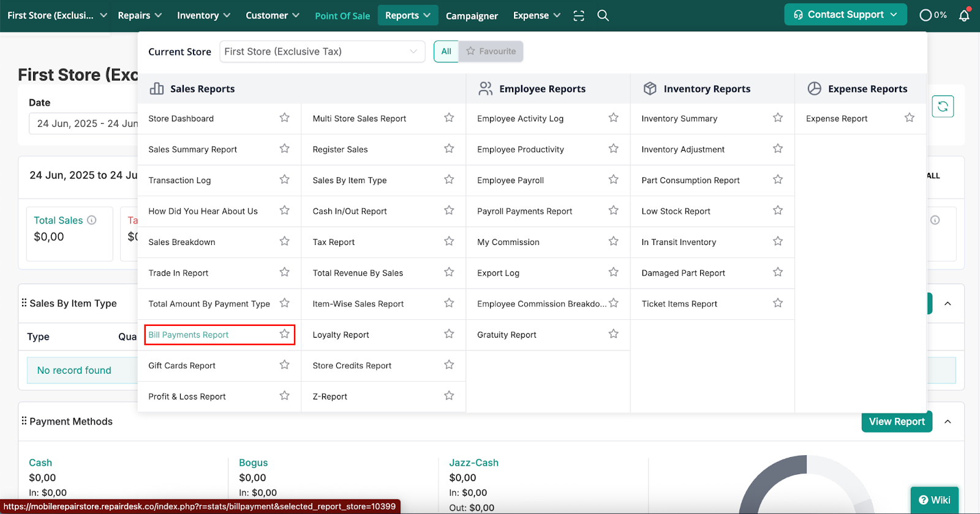The image size is (980, 514).
Task: Star the Multi Store Sales Report
Action: coord(449,118)
